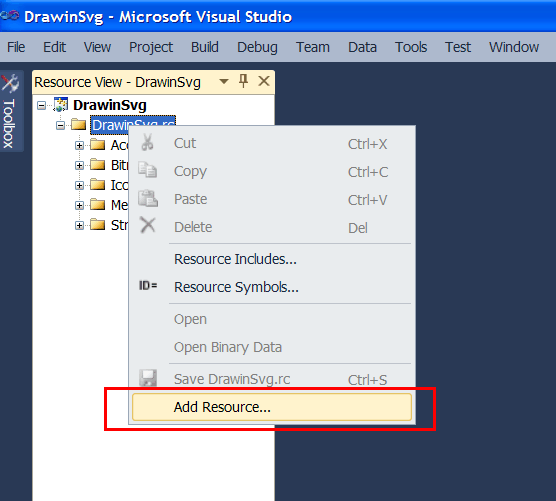Expand the Icon folder tree node
556x501 pixels.
pyautogui.click(x=79, y=185)
